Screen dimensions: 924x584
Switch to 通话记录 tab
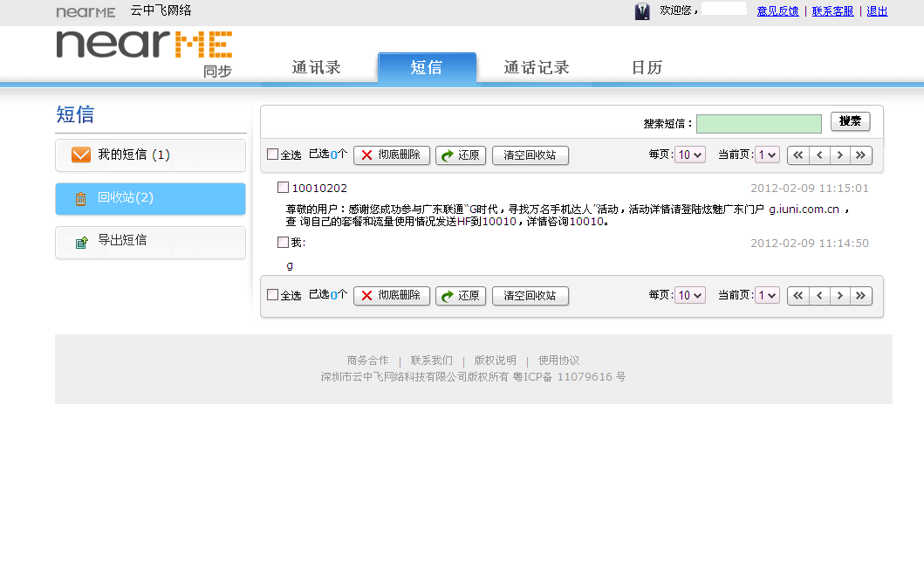[x=537, y=68]
